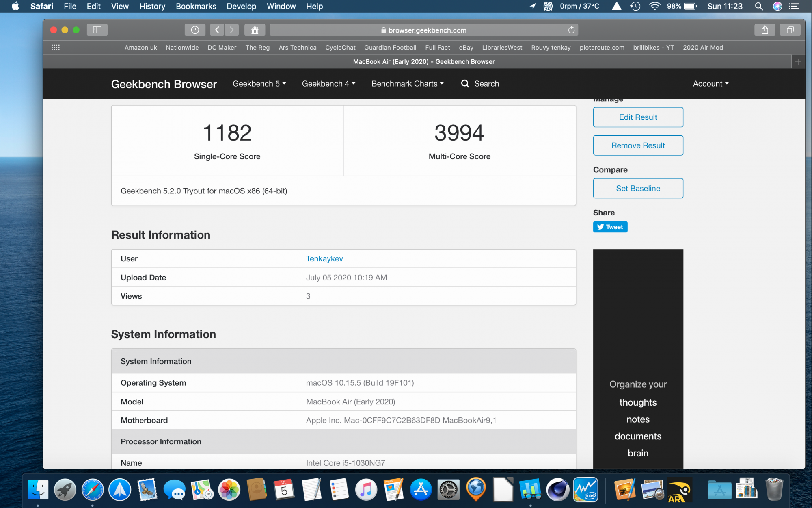Open Safari history clock button

coord(195,30)
